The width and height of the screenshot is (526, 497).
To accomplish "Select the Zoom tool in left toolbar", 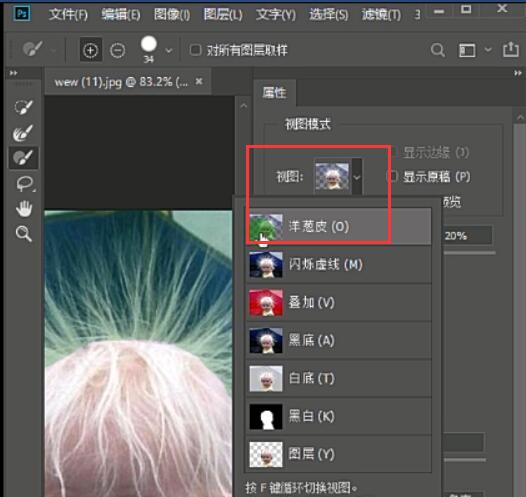I will (24, 233).
